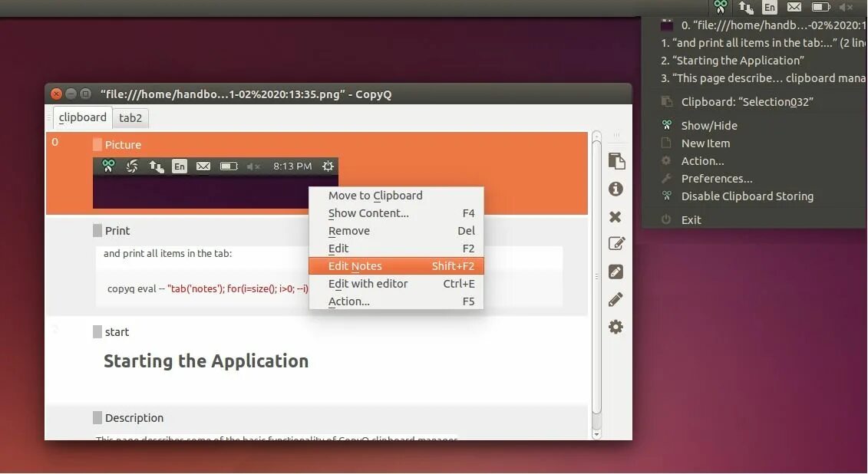This screenshot has width=868, height=474.
Task: Choose Remove from context menu
Action: pyautogui.click(x=396, y=231)
